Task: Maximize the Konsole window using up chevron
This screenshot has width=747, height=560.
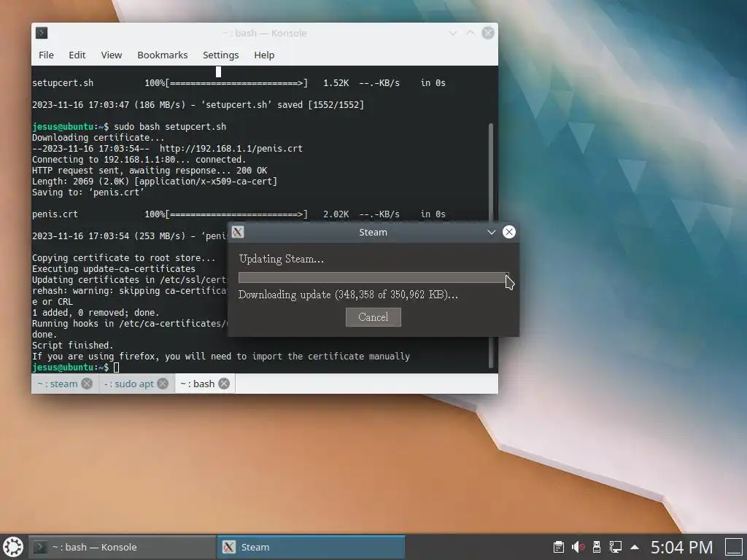Action: coord(471,33)
